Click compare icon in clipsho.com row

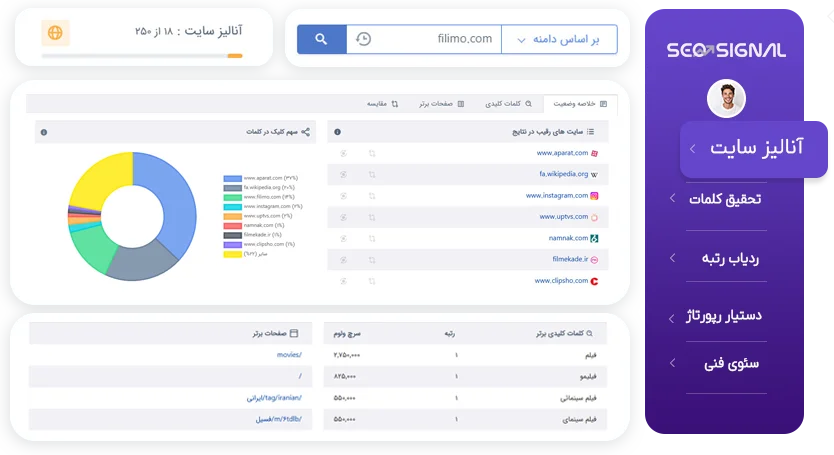pos(372,281)
